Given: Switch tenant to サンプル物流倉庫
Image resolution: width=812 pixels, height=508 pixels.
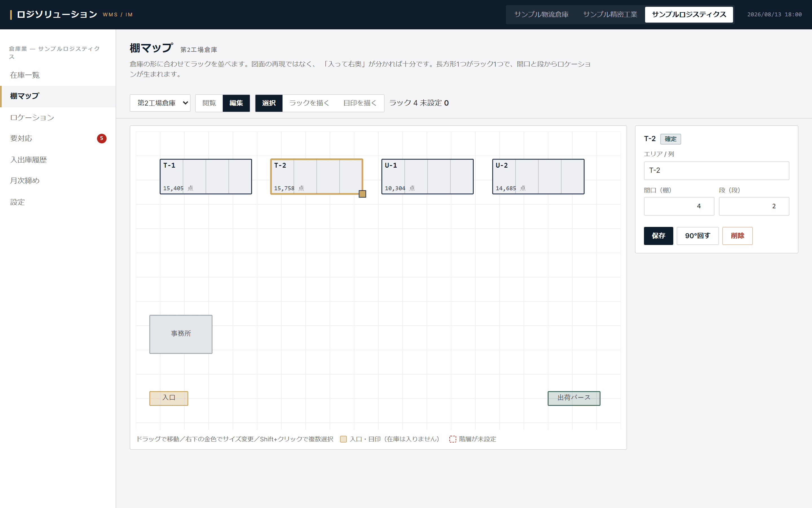Looking at the screenshot, I should pyautogui.click(x=541, y=14).
